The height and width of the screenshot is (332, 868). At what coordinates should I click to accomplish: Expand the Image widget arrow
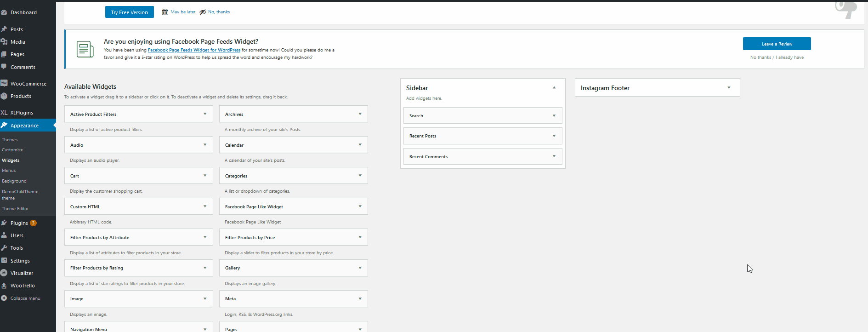(x=205, y=298)
